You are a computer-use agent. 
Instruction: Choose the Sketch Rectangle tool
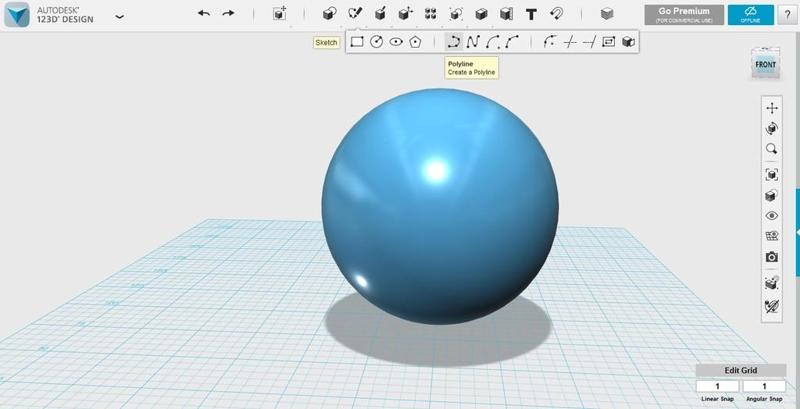point(357,42)
